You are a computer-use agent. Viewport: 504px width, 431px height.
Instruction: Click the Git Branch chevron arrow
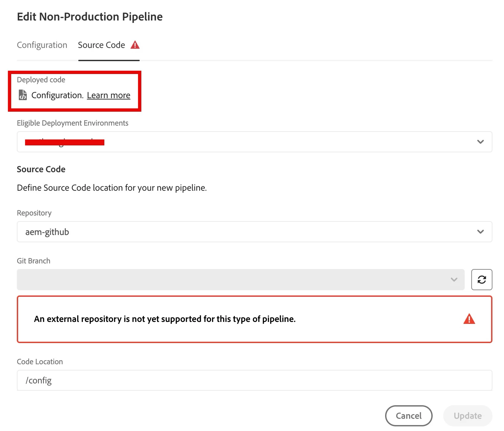(454, 280)
